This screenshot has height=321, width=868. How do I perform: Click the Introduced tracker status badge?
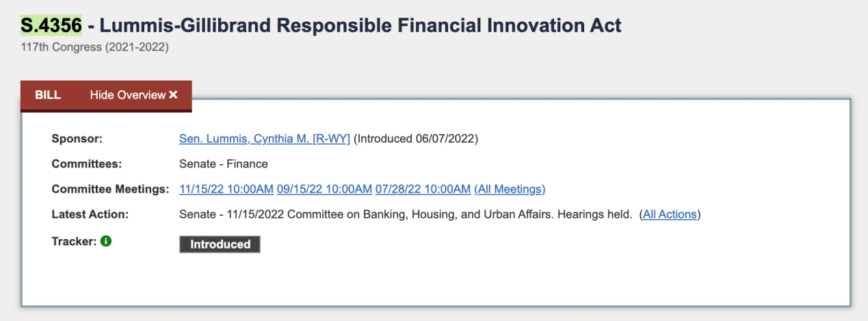(x=220, y=245)
